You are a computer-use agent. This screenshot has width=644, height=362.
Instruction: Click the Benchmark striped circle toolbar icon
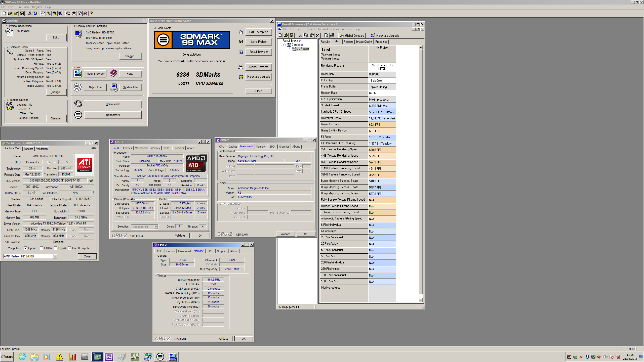tap(74, 13)
